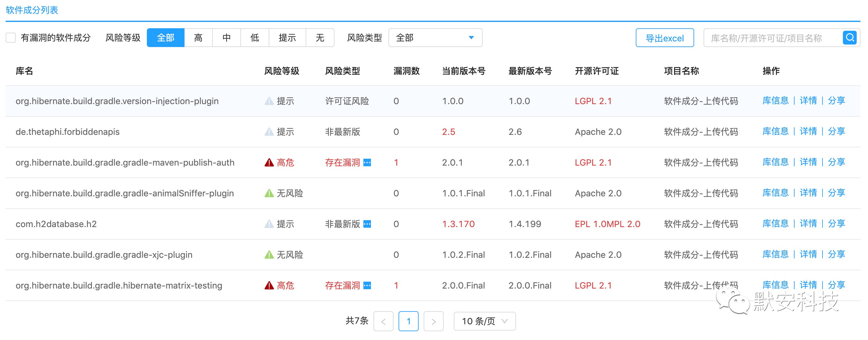
Task: Click green 无风险 icon for gradle-xjc-plugin
Action: [269, 255]
